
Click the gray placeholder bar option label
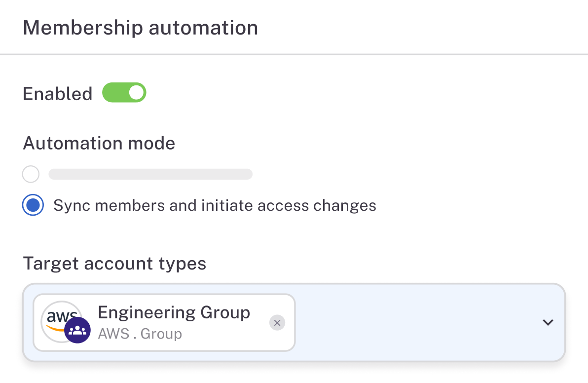tap(150, 174)
